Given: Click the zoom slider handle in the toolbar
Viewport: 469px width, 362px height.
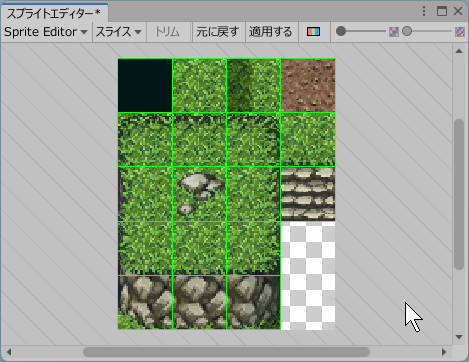Looking at the screenshot, I should click(341, 31).
